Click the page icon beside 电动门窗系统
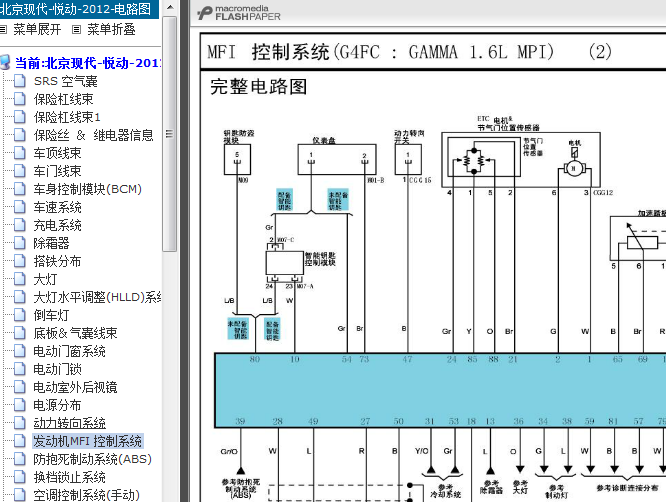Screen dimensions: 666x502 (x=20, y=351)
